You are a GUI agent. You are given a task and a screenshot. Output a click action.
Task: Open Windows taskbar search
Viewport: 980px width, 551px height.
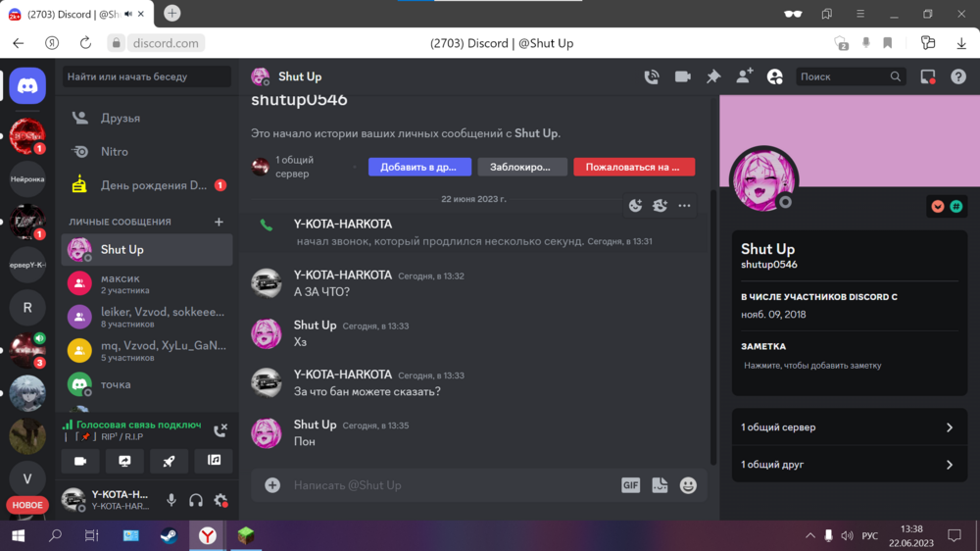tap(56, 536)
